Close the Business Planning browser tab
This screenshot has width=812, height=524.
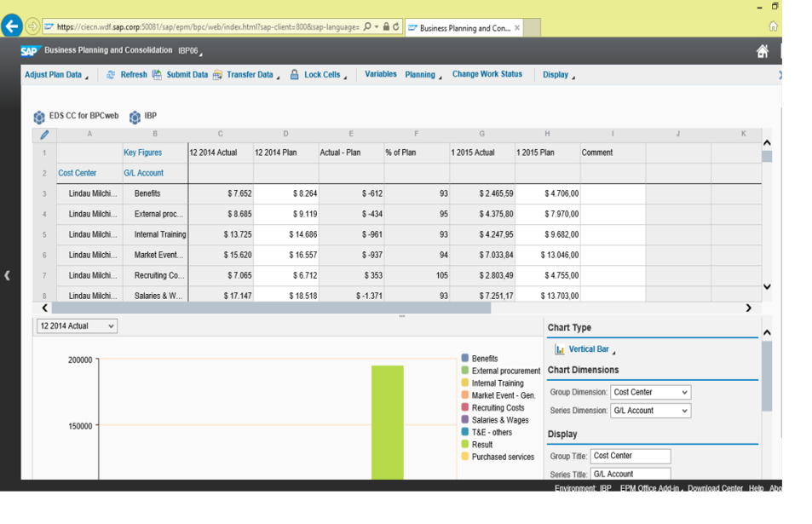[517, 28]
